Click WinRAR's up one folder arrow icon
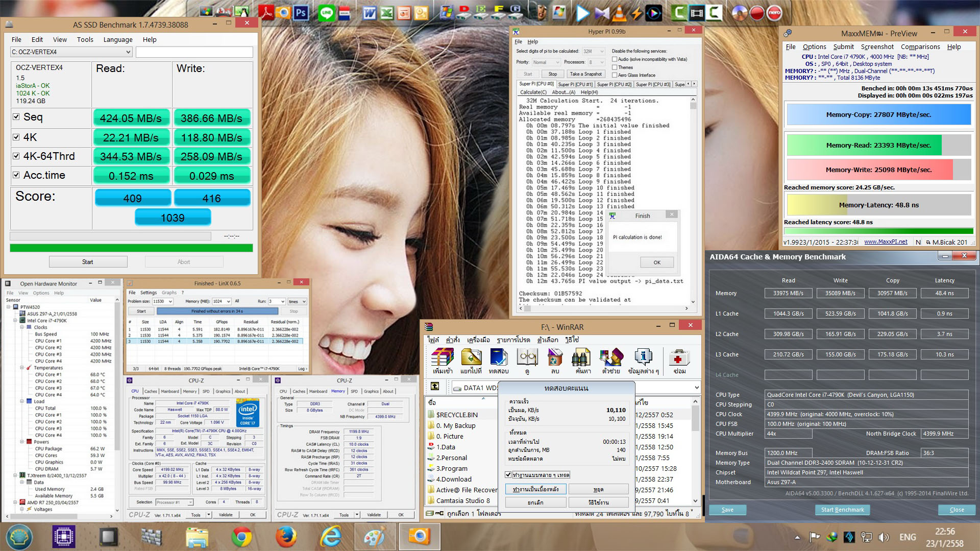The width and height of the screenshot is (980, 551). (435, 387)
